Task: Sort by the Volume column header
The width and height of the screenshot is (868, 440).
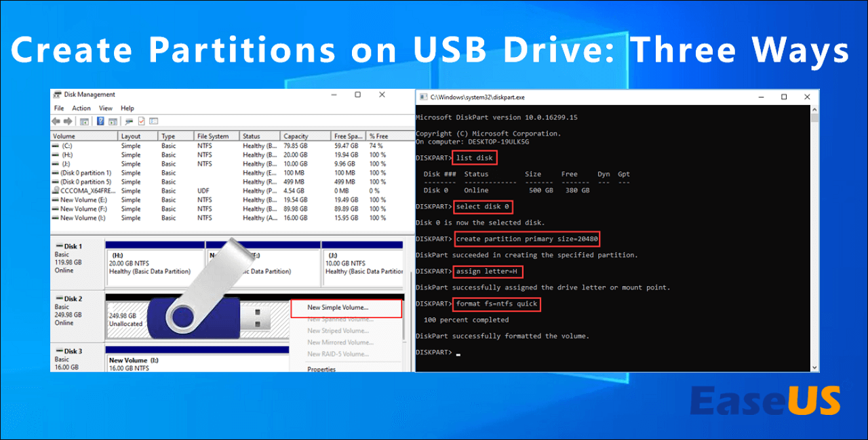Action: [x=84, y=136]
